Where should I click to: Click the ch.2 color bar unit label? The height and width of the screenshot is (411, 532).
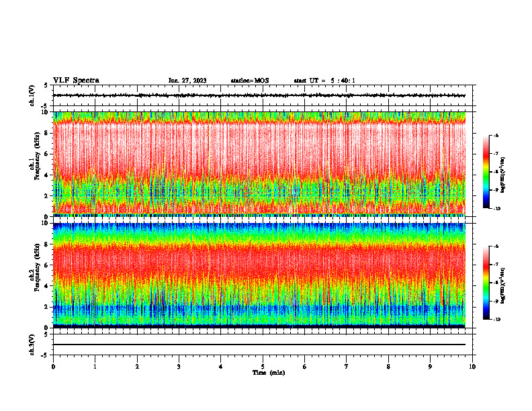[504, 285]
